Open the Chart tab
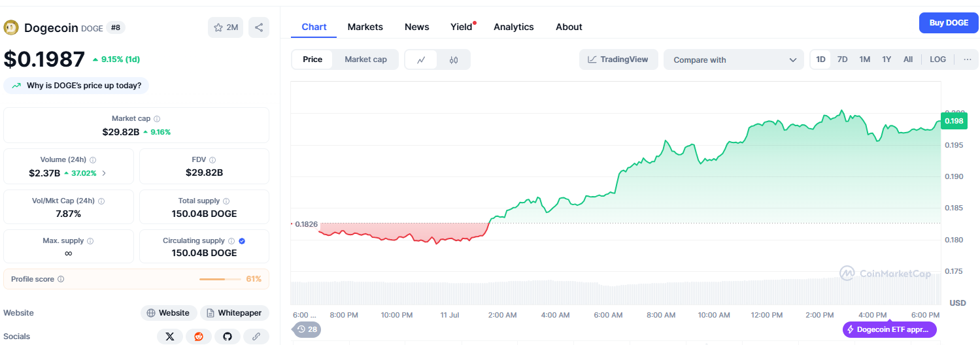This screenshot has width=980, height=345. (314, 27)
